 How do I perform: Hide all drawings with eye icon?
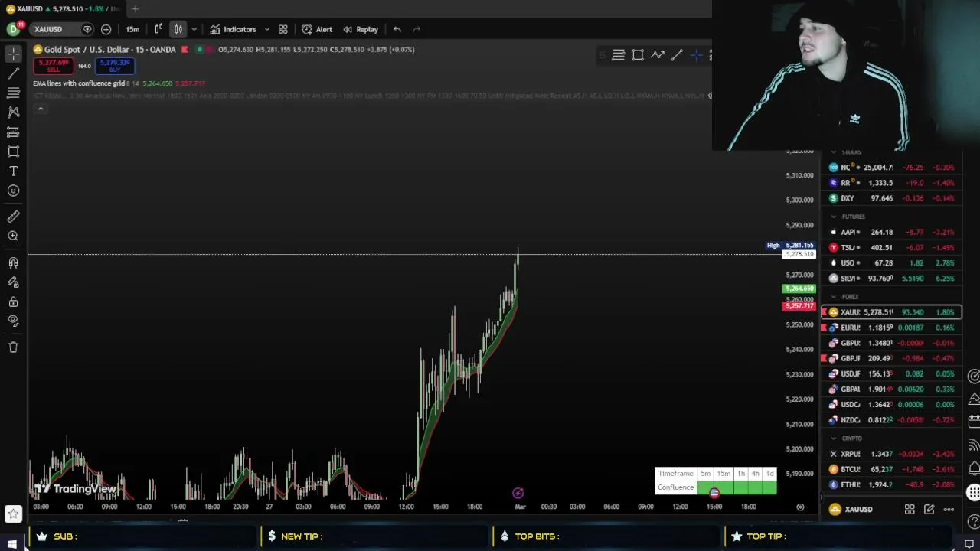pos(13,321)
